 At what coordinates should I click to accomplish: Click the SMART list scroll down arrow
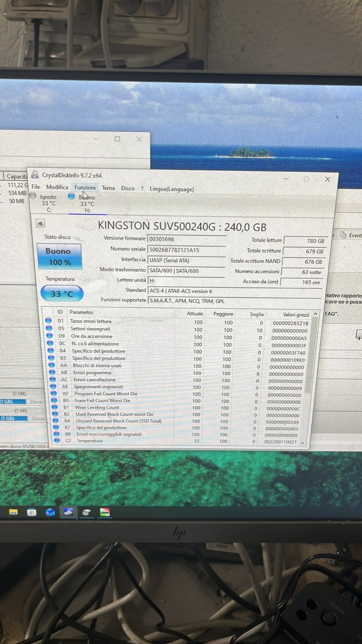(x=302, y=442)
